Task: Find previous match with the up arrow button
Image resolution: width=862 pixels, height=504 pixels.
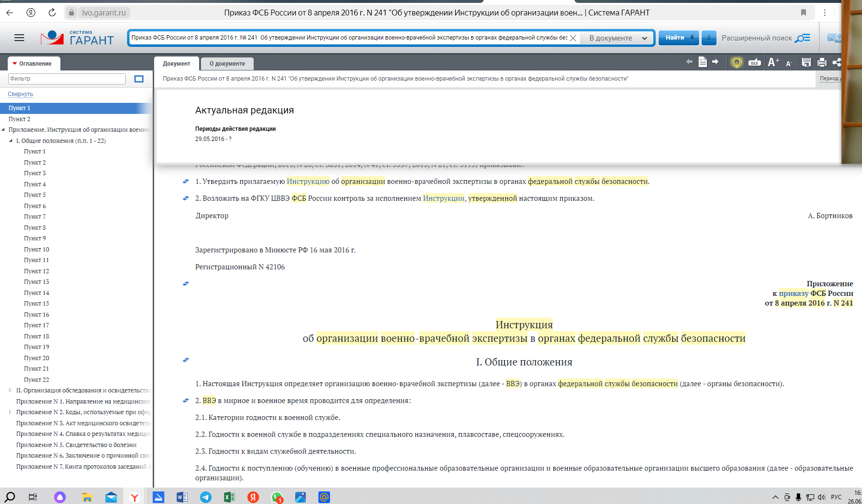Action: coord(709,38)
